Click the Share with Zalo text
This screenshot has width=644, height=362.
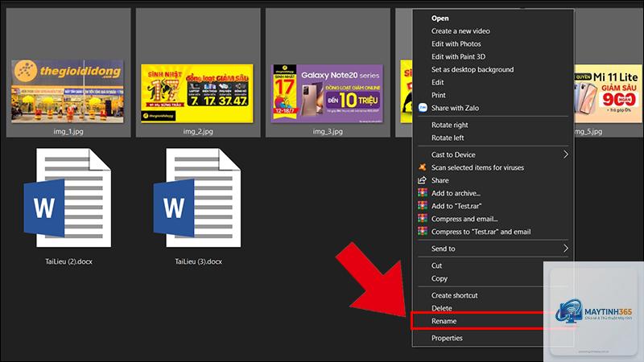pos(455,108)
